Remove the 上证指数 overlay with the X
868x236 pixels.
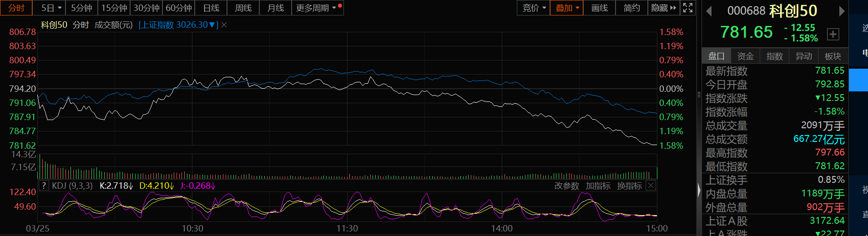[x=224, y=25]
